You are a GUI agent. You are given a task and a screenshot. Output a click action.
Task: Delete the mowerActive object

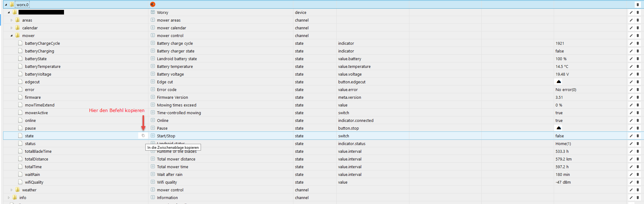pyautogui.click(x=638, y=113)
